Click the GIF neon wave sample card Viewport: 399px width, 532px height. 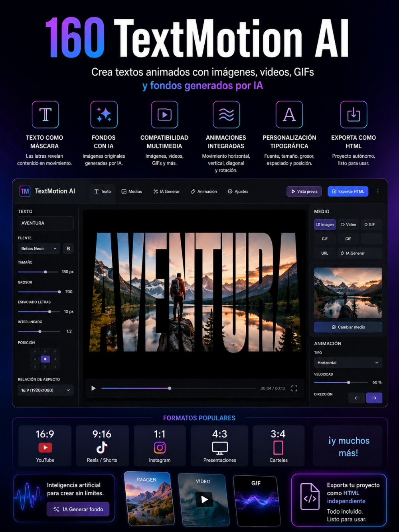click(257, 500)
